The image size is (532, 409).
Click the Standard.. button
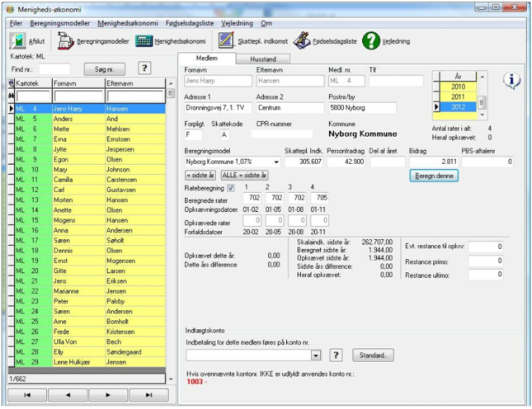tap(373, 355)
